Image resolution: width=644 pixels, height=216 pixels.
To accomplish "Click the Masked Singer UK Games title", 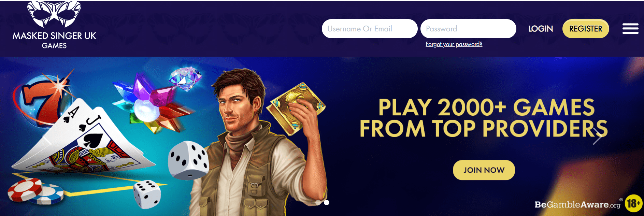I will tap(54, 40).
